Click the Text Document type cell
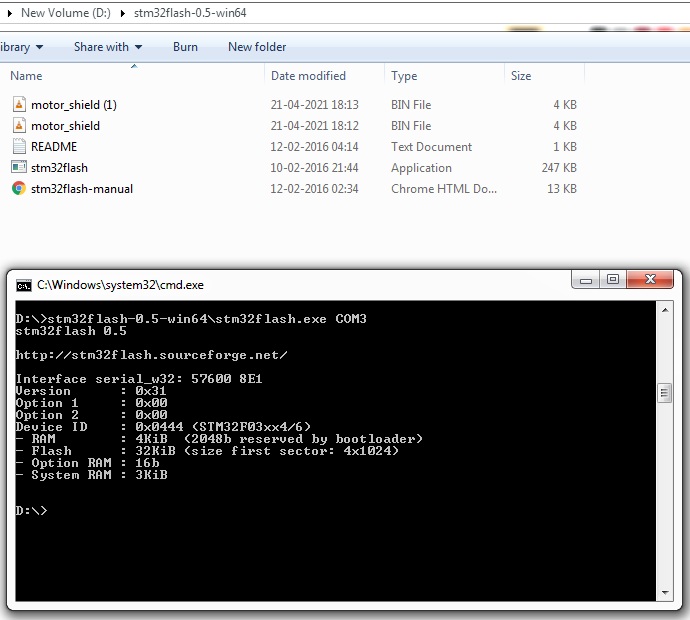The width and height of the screenshot is (690, 620). click(432, 147)
